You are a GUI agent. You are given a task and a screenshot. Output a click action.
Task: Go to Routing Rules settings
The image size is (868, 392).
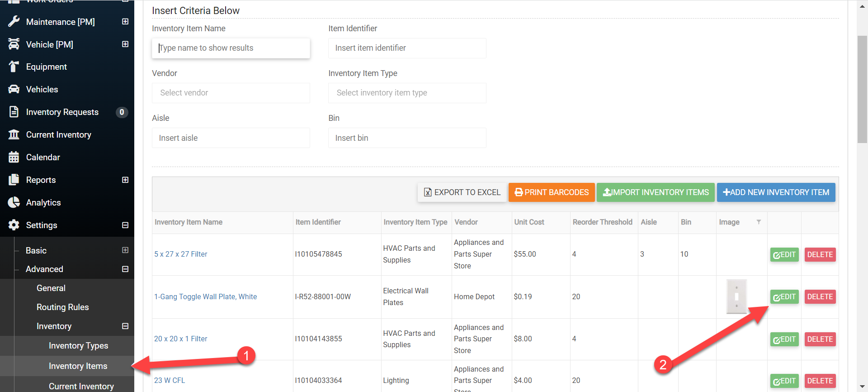pos(62,307)
